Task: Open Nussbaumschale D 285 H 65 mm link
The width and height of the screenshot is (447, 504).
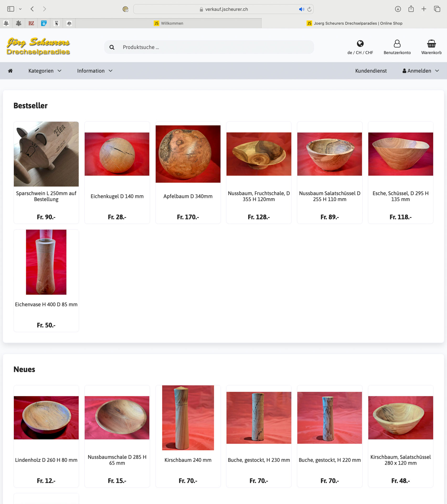Action: point(117,460)
